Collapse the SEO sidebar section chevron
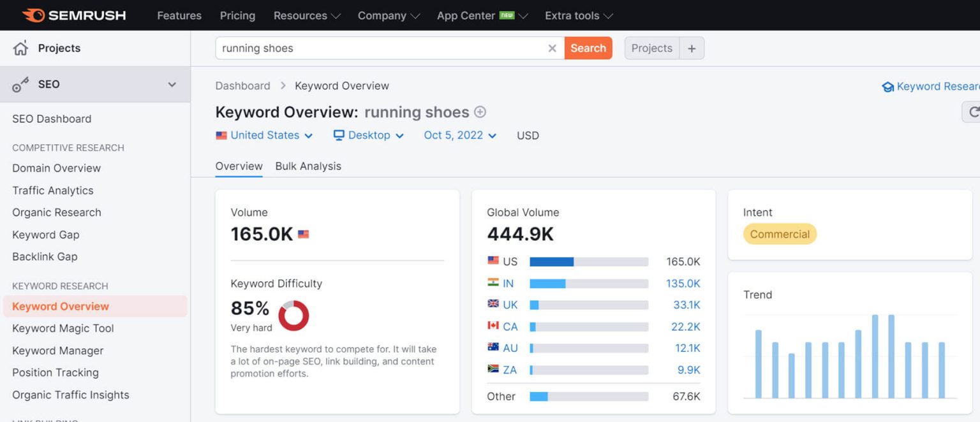This screenshot has height=422, width=980. 172,84
